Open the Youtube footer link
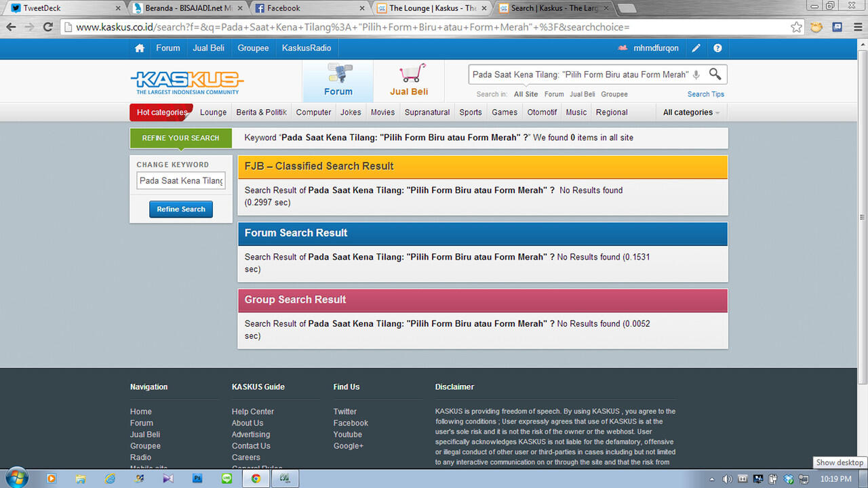 coord(347,434)
